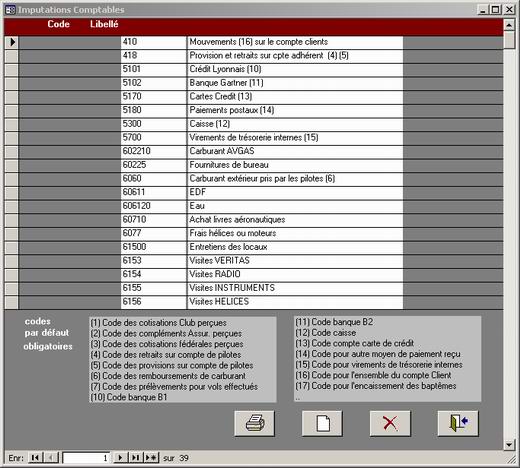
Task: Select row selector for EDF record
Action: (x=12, y=192)
